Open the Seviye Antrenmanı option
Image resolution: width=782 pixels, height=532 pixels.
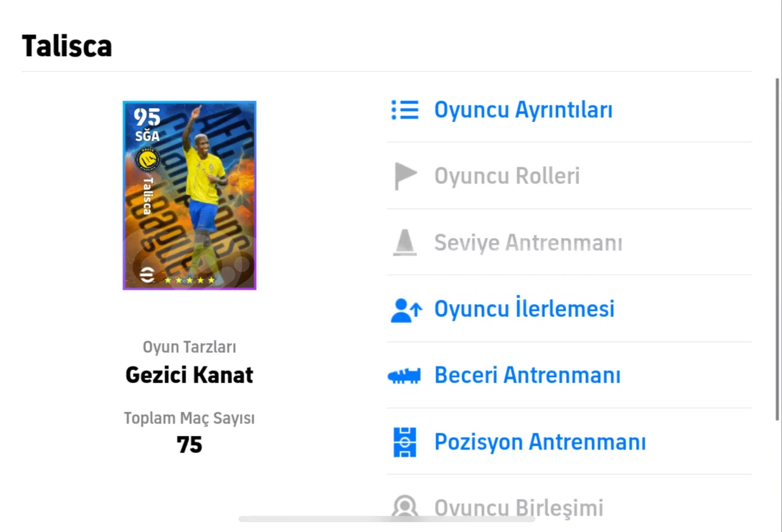coord(528,243)
